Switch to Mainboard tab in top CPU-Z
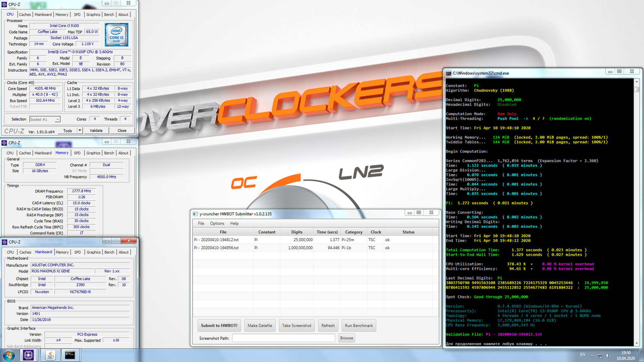This screenshot has width=644, height=362. tap(43, 14)
